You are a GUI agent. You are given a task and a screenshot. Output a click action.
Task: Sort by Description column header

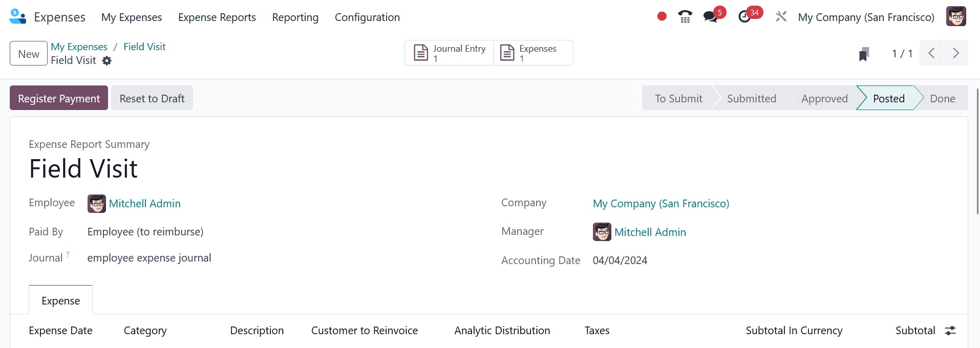[257, 331]
